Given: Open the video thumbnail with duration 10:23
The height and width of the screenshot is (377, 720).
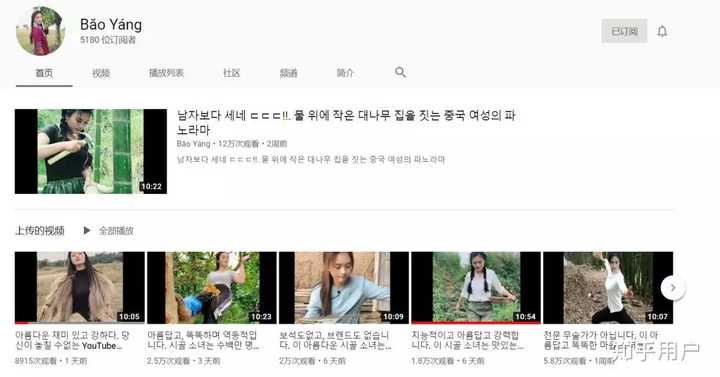Looking at the screenshot, I should tap(212, 287).
